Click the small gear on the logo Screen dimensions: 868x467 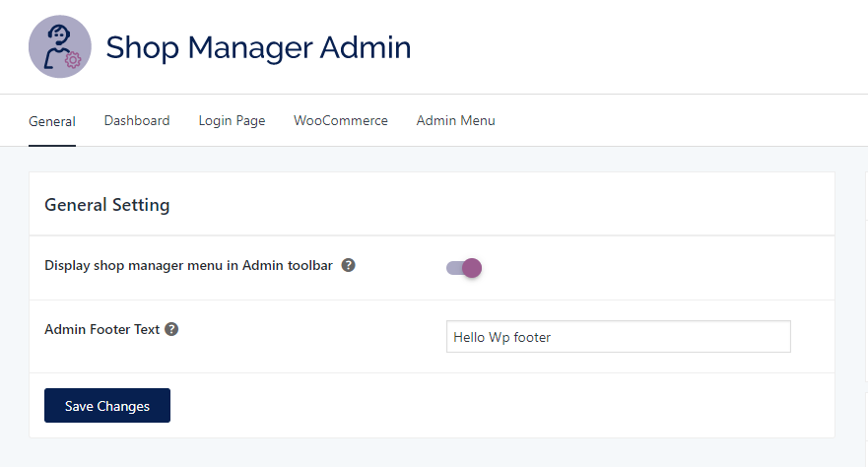72,60
